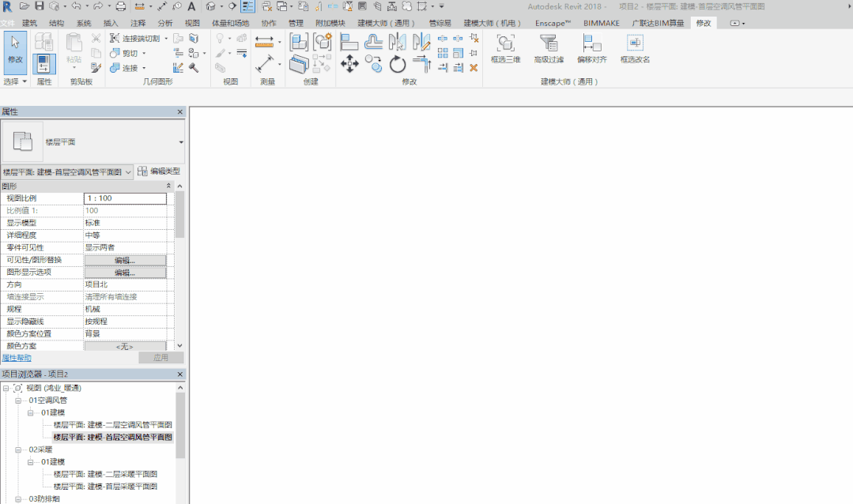853x504 pixels.
Task: Open the 楼层平面 type selector dropdown
Action: point(180,142)
